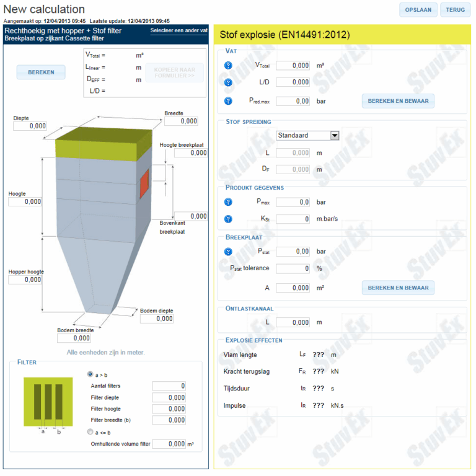Click the help icon next to Pmax

(228, 202)
